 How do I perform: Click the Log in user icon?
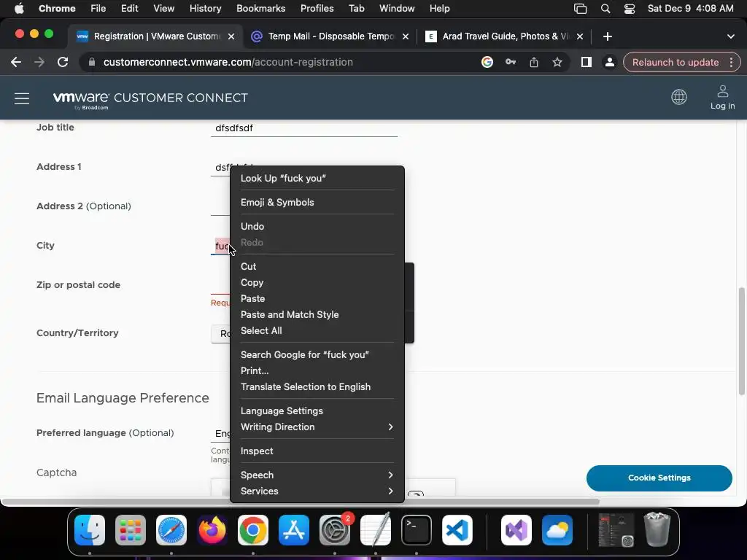[x=723, y=97]
